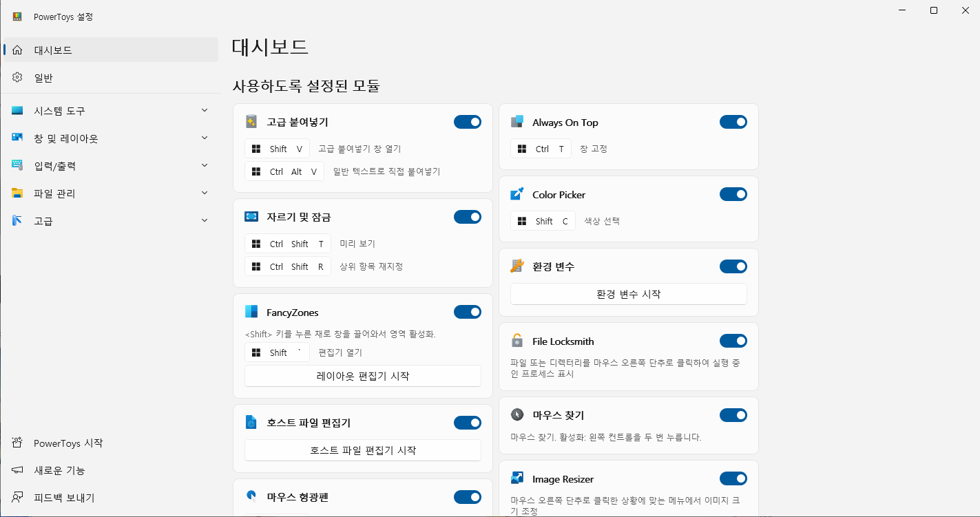The height and width of the screenshot is (517, 980).
Task: Click the 마우스 찾기 module icon
Action: [x=517, y=415]
